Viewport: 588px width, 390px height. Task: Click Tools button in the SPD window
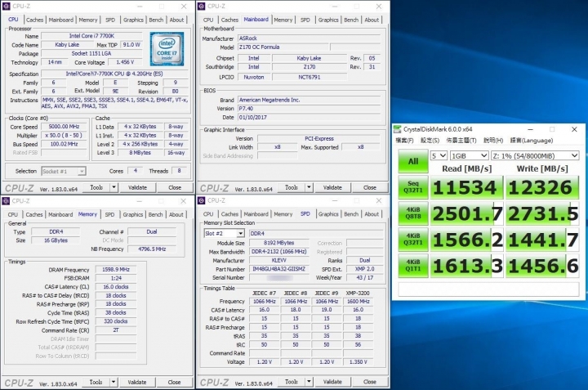pos(292,382)
